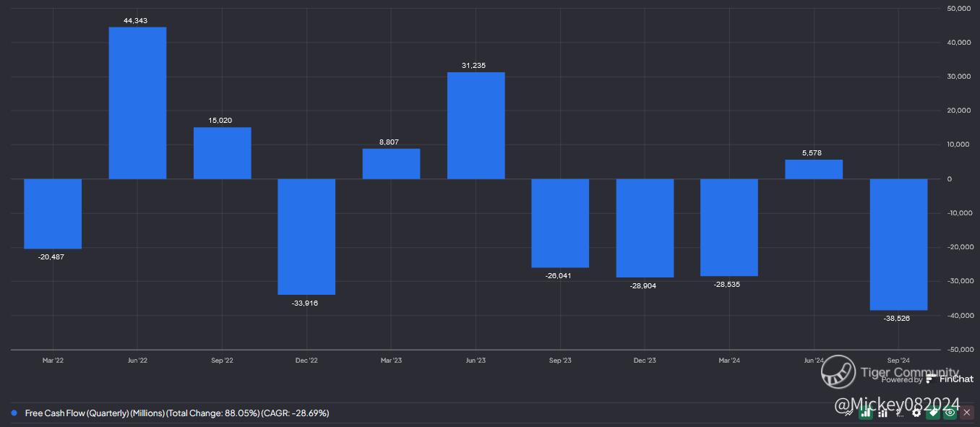Click the Jun '23 x-axis label
This screenshot has height=427, width=980.
(x=475, y=361)
